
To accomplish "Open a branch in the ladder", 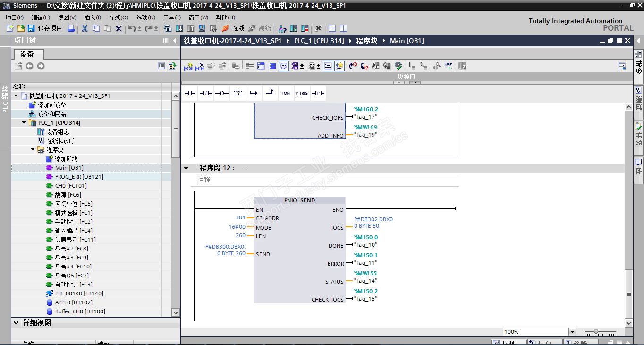I will [x=254, y=93].
